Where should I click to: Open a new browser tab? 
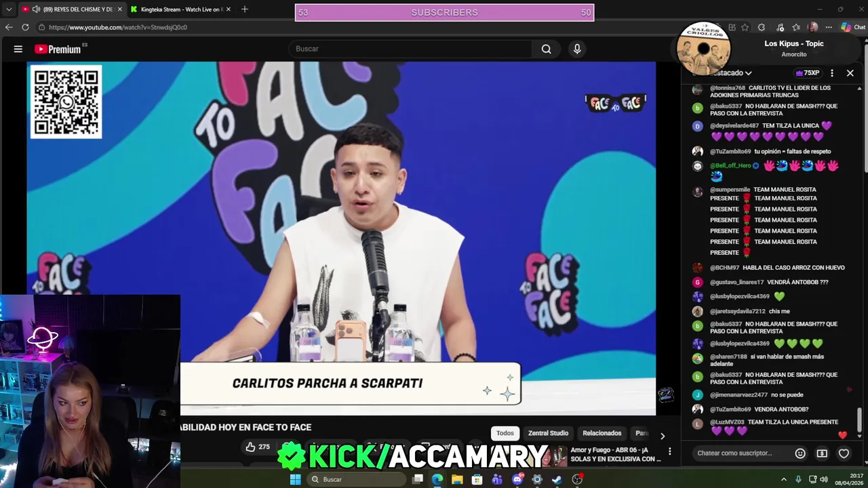click(244, 9)
